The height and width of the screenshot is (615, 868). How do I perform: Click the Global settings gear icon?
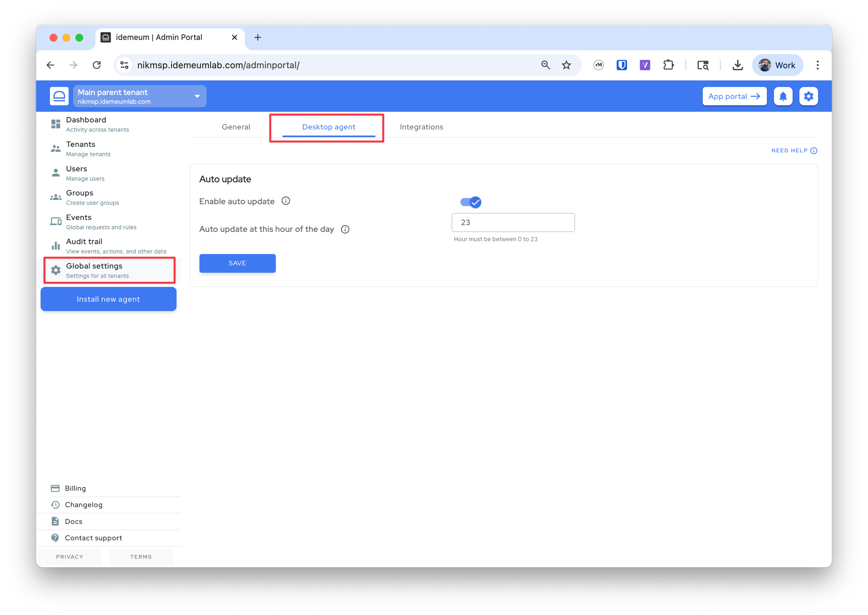(x=56, y=270)
